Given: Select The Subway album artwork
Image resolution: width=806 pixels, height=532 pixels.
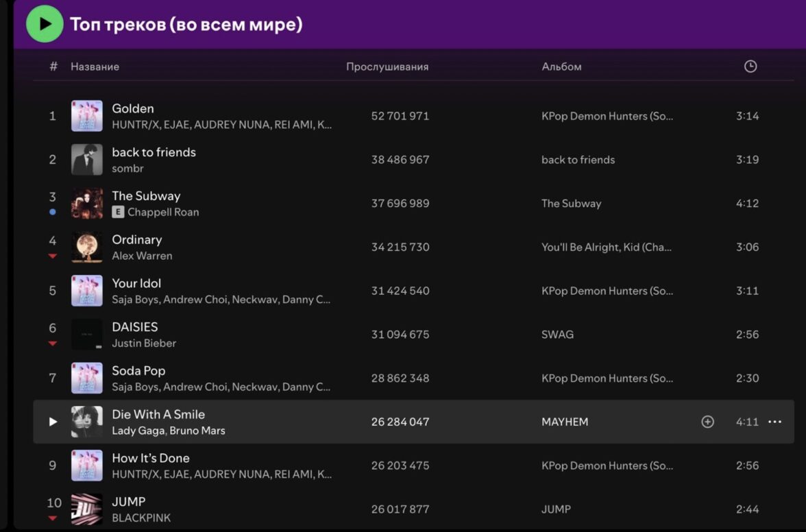Looking at the screenshot, I should tap(87, 204).
